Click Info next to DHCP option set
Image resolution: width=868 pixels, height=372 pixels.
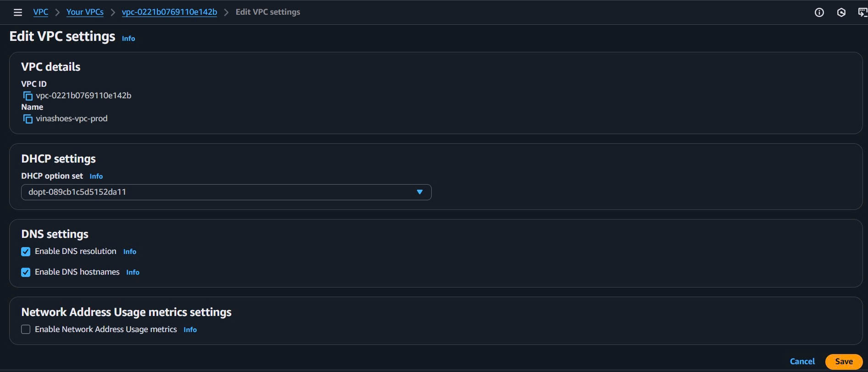96,176
